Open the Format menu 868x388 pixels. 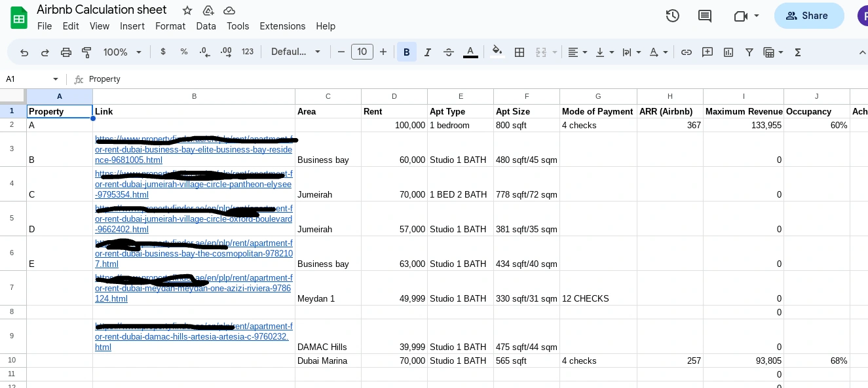pos(170,26)
